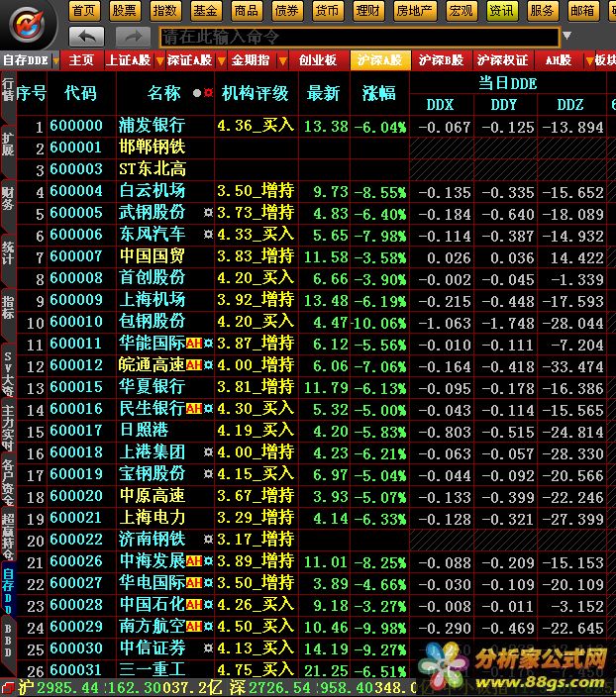
Task: Click the blue gear mark beside 中国石化
Action: [x=208, y=605]
